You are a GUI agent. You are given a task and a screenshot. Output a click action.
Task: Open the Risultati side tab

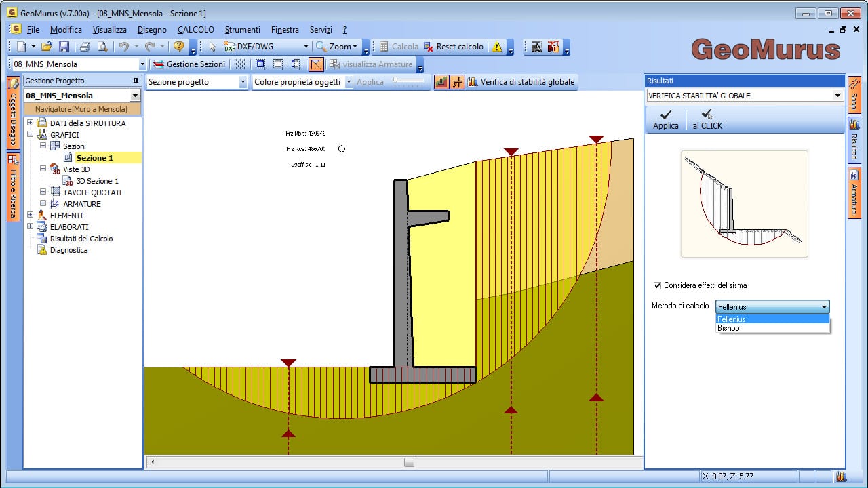[854, 140]
